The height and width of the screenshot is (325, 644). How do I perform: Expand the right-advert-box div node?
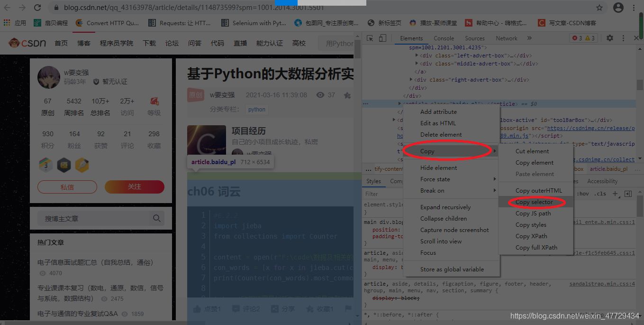pyautogui.click(x=411, y=80)
